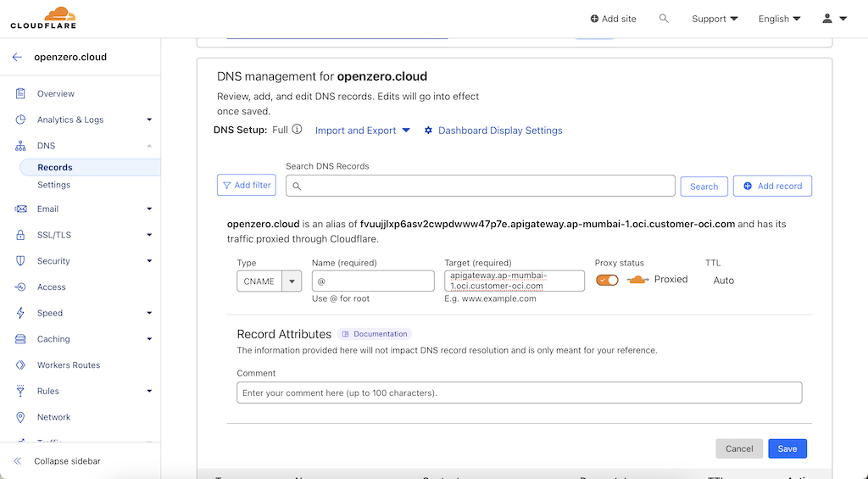Click Cancel to discard record edits

coord(739,448)
